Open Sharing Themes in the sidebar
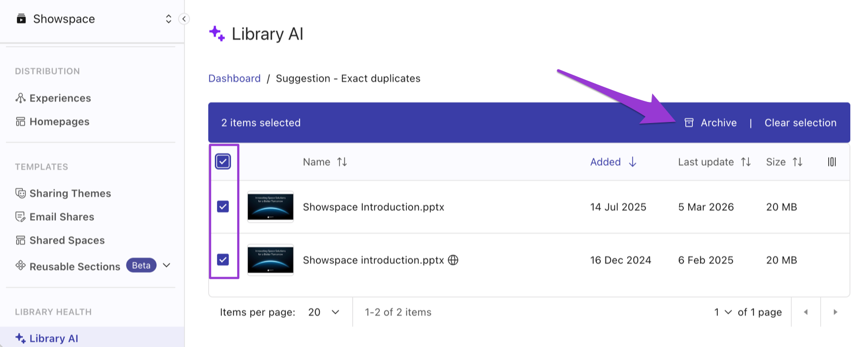 click(x=70, y=194)
